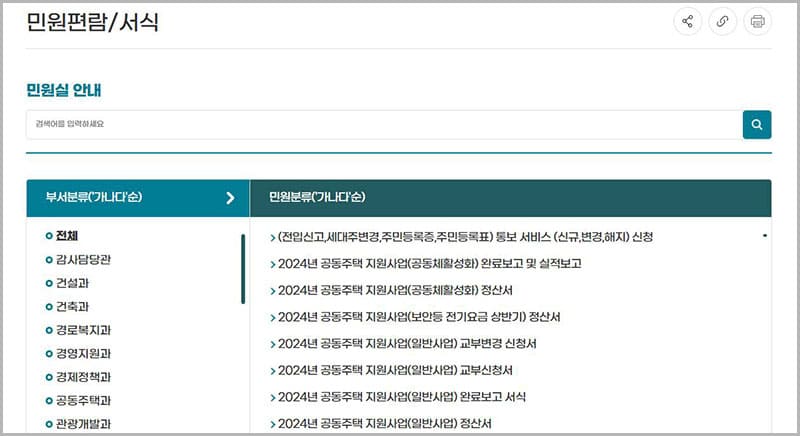Open 공동체활성화 완료보고 및 실적보고 form
The height and width of the screenshot is (436, 800).
[x=429, y=263]
